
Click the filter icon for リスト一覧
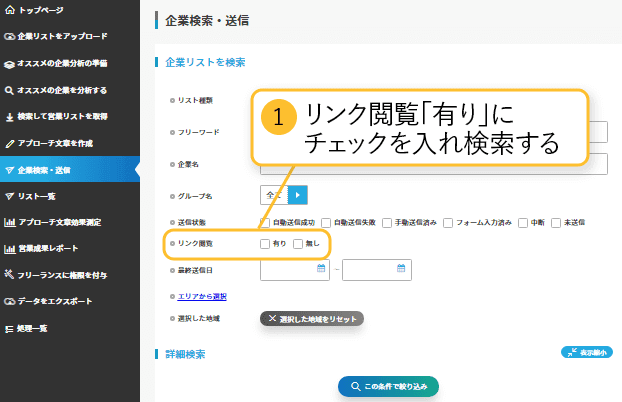(x=10, y=196)
